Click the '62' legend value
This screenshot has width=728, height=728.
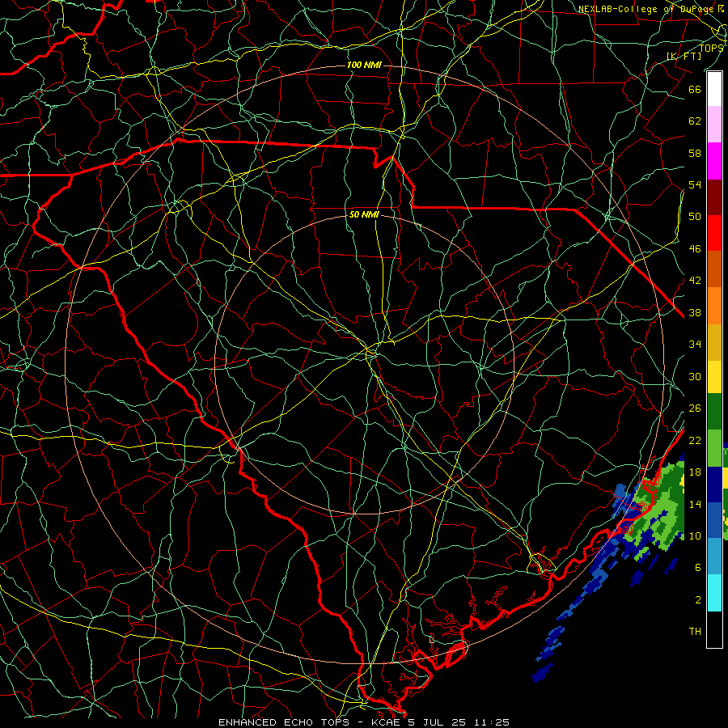click(x=695, y=121)
